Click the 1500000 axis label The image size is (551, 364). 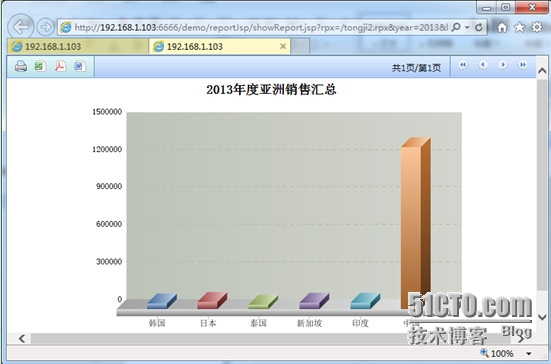tap(107, 112)
